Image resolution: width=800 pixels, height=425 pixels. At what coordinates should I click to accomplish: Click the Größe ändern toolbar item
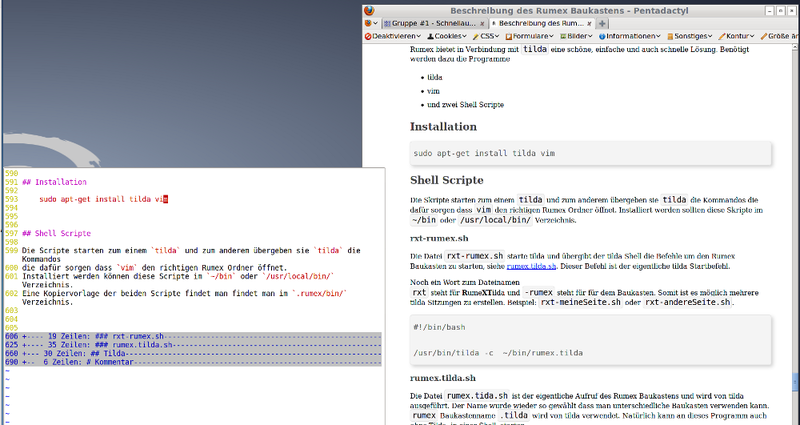coord(780,36)
